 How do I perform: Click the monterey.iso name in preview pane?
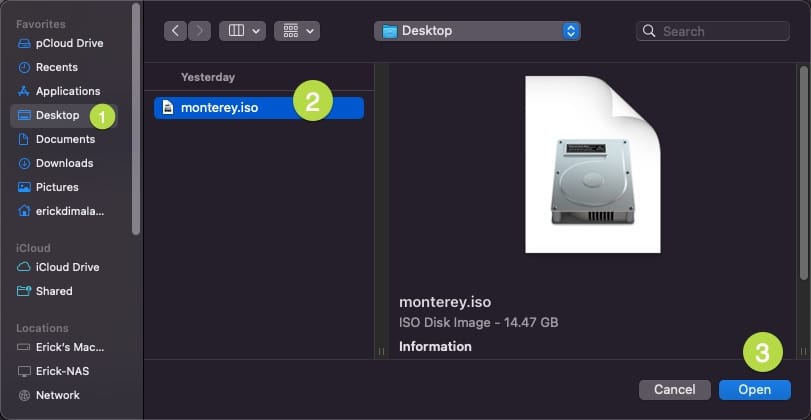445,302
